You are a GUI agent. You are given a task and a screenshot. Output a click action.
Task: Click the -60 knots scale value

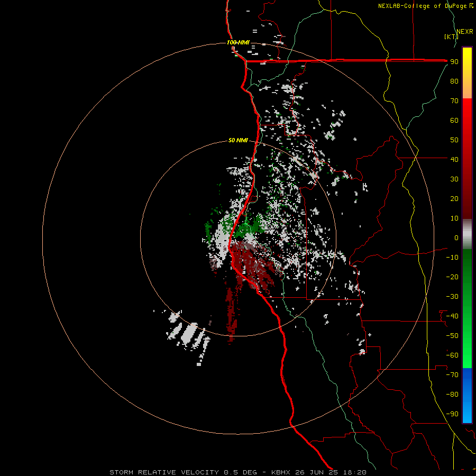[x=452, y=355]
